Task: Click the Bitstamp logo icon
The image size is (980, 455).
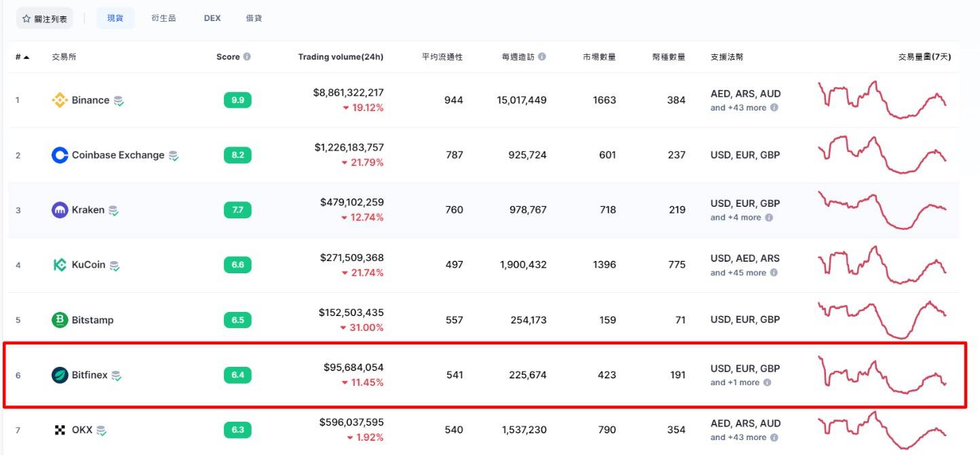Action: 60,320
